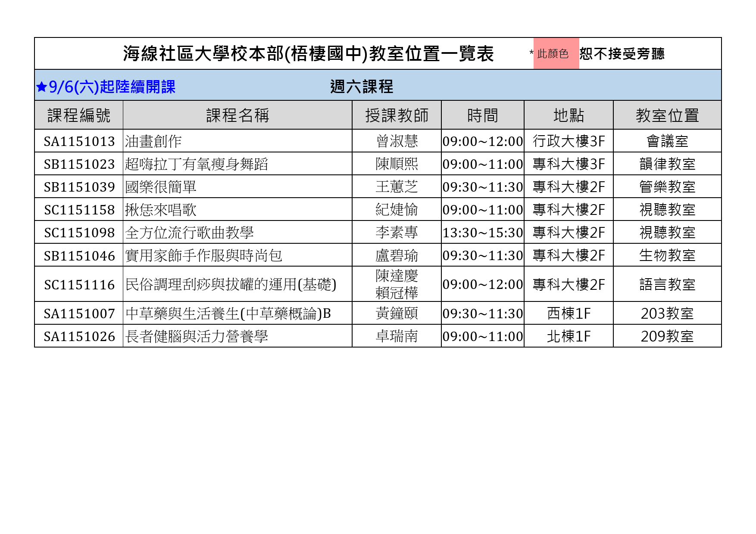The height and width of the screenshot is (534, 756).
Task: Click the blue text 9/6(六)起陸續開課
Action: pyautogui.click(x=112, y=87)
